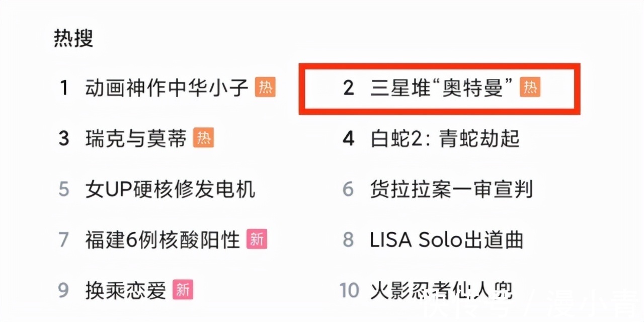The height and width of the screenshot is (322, 644).
Task: Open hot search "LISA Solo出道曲"
Action: coord(447,239)
